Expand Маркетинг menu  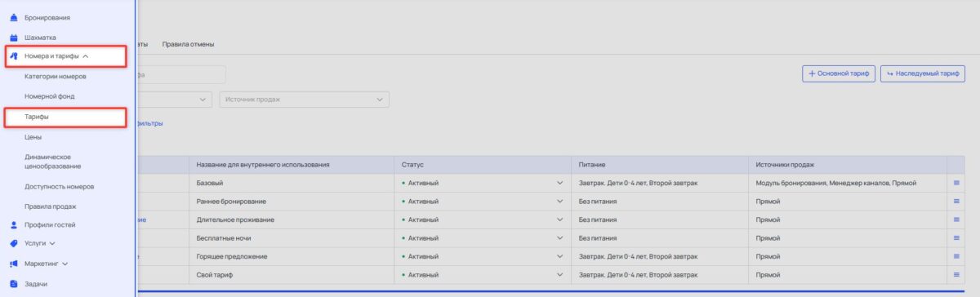click(x=47, y=264)
